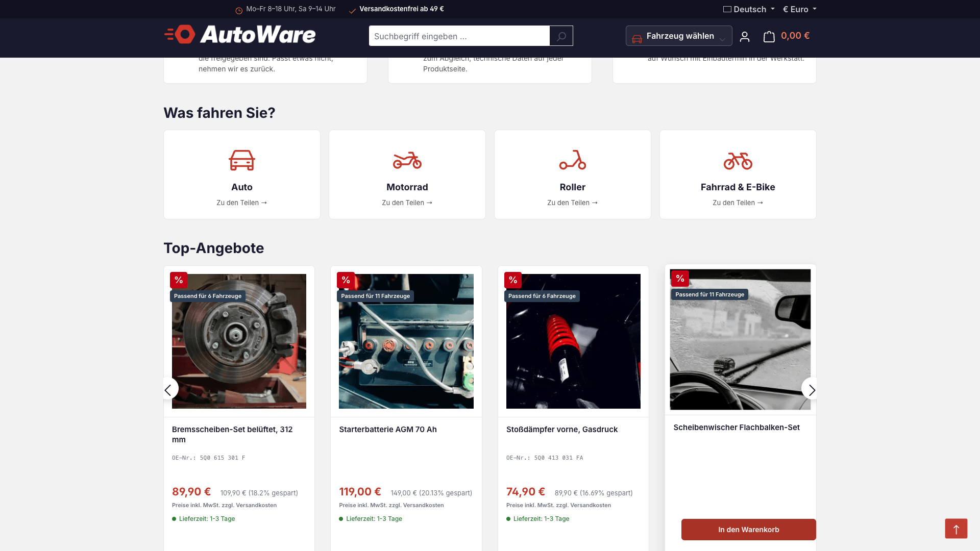Show previous Top-Angebote slide arrow
This screenshot has width=980, height=551.
click(x=169, y=389)
